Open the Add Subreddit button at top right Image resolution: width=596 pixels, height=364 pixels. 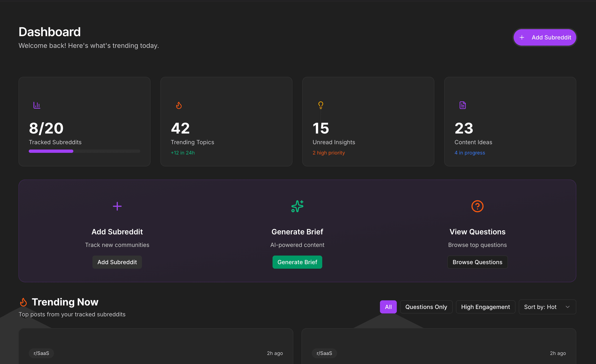545,37
